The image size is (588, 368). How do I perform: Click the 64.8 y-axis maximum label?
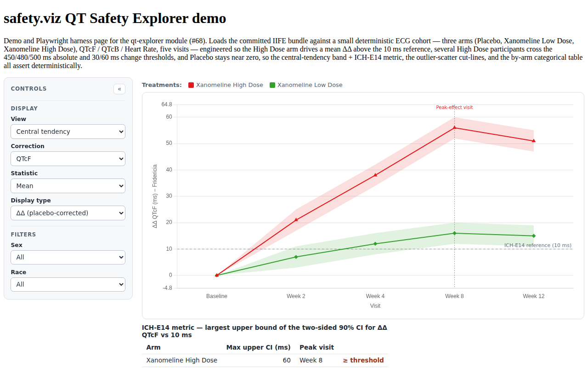(167, 104)
